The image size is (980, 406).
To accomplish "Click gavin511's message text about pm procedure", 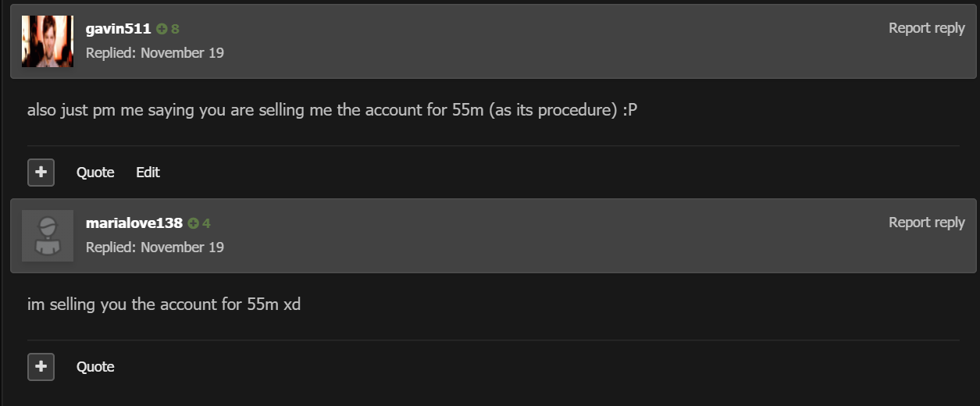I will click(x=332, y=110).
